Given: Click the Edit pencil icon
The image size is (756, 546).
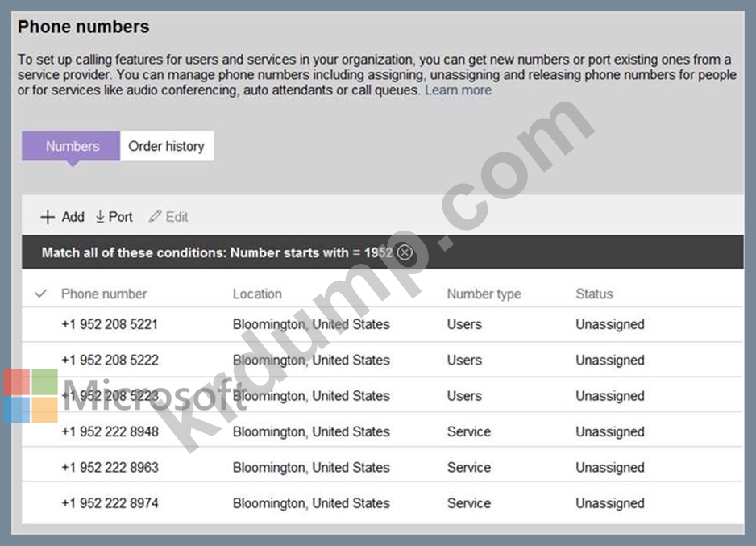Looking at the screenshot, I should tap(155, 217).
